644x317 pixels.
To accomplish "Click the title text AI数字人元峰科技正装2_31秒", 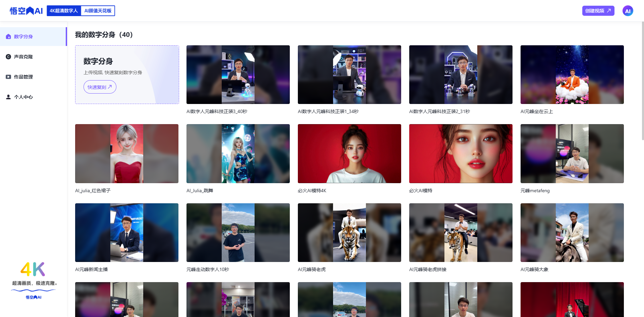I will click(x=439, y=111).
